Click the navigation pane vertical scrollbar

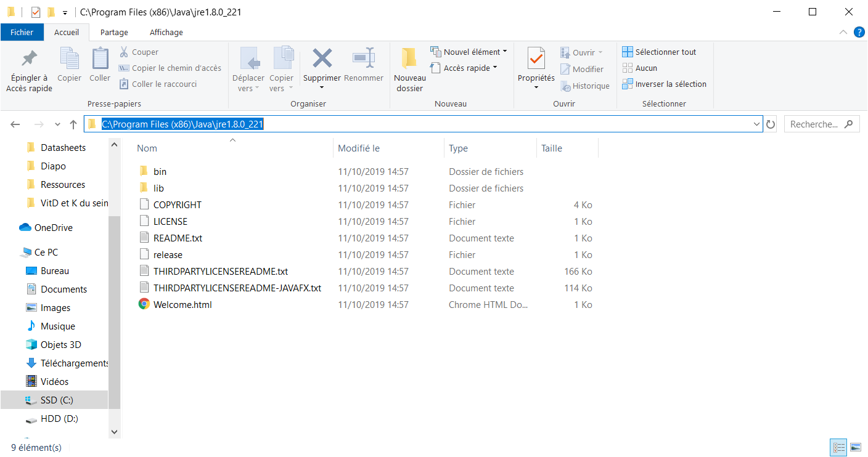114,308
